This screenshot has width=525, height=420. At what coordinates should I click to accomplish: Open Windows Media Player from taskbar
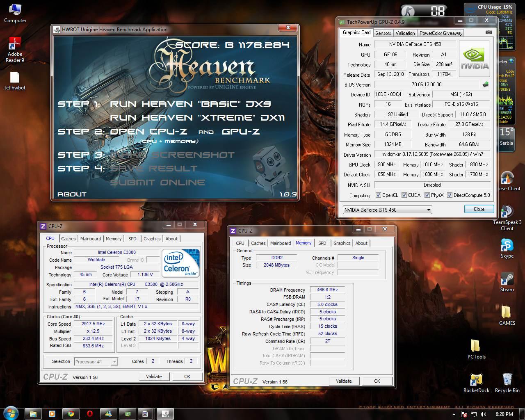tap(52, 414)
